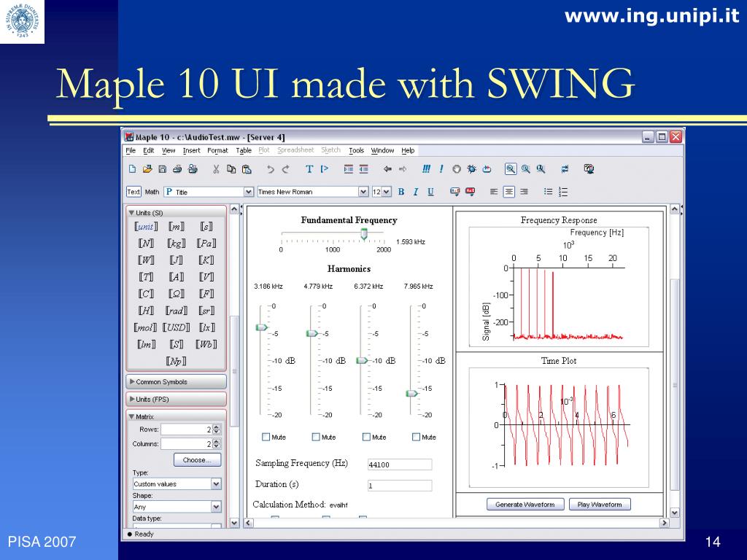The width and height of the screenshot is (747, 560).
Task: Open the Shape Any dropdown
Action: 216,507
